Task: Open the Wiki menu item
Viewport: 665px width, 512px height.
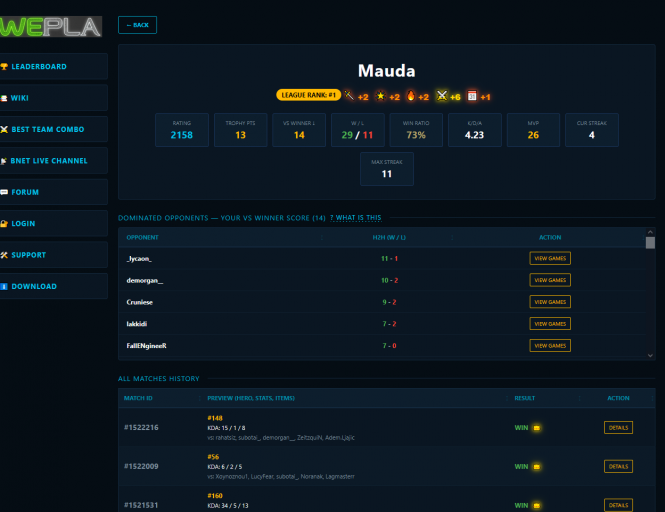Action: [x=53, y=98]
